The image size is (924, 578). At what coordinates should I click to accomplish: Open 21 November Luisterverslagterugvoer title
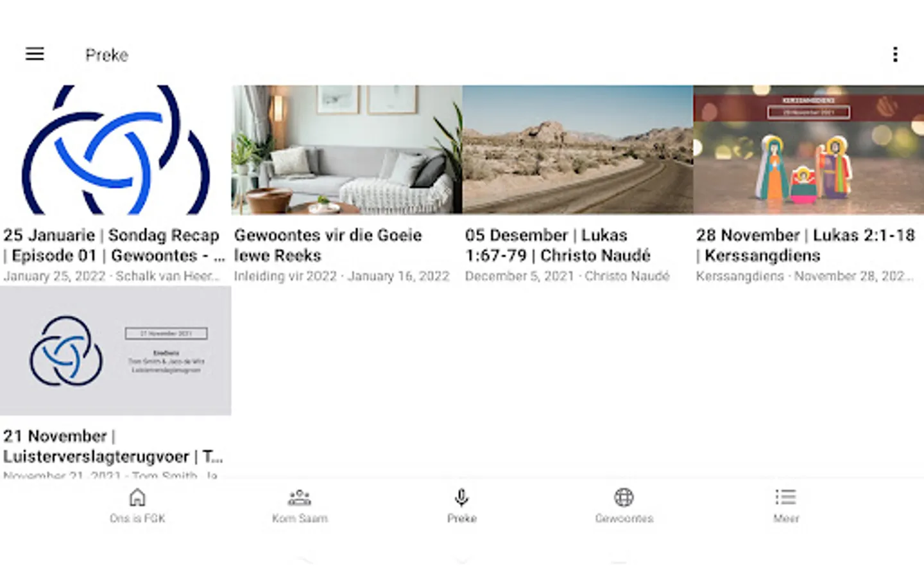113,446
